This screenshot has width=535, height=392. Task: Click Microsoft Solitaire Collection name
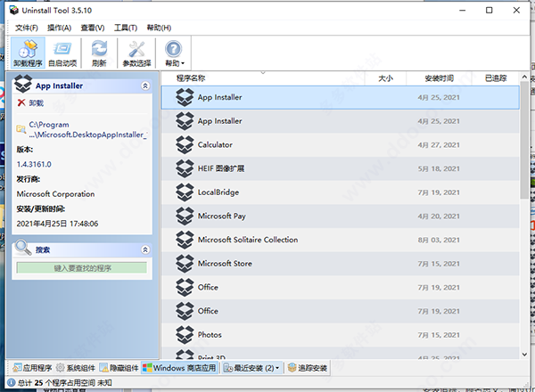tap(248, 240)
